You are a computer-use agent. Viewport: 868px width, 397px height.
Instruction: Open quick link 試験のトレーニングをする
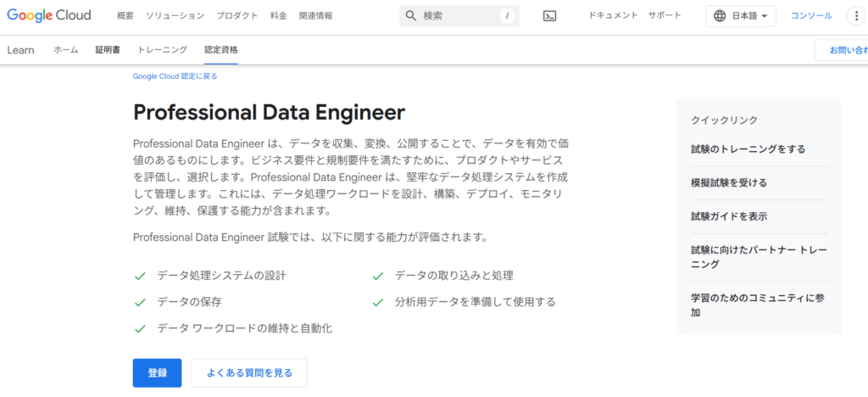tap(748, 149)
